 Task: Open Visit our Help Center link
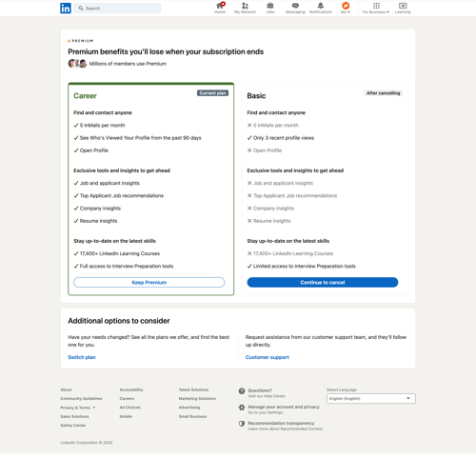click(x=267, y=396)
